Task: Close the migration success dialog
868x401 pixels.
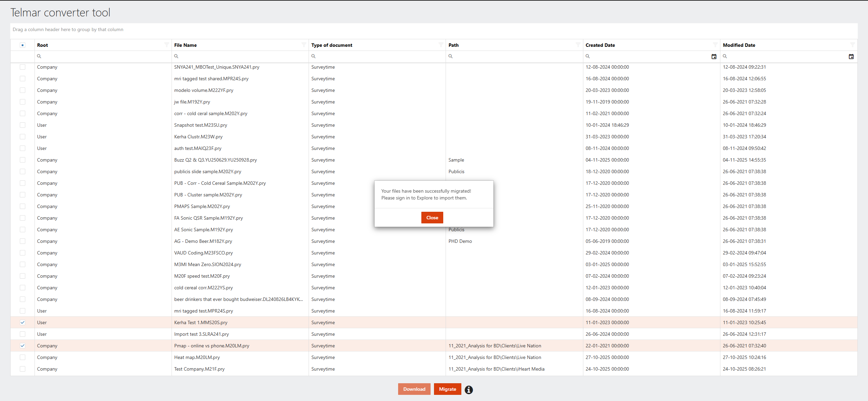Action: click(x=432, y=218)
